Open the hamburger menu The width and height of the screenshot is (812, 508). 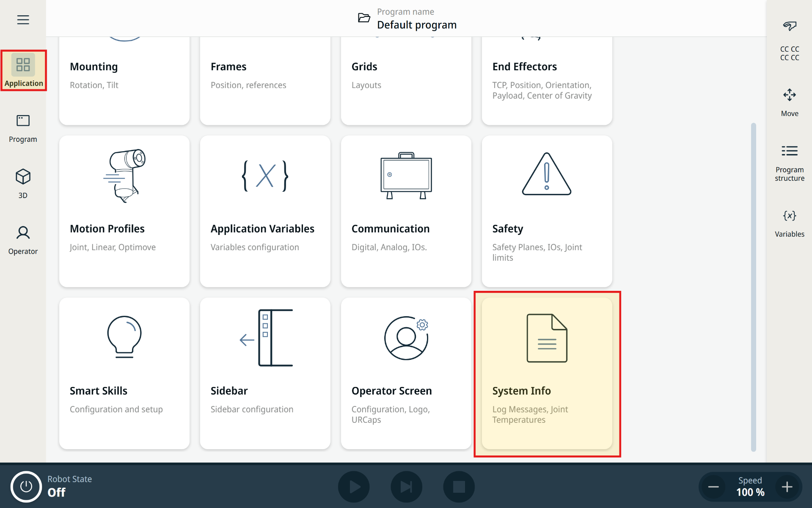(x=23, y=20)
